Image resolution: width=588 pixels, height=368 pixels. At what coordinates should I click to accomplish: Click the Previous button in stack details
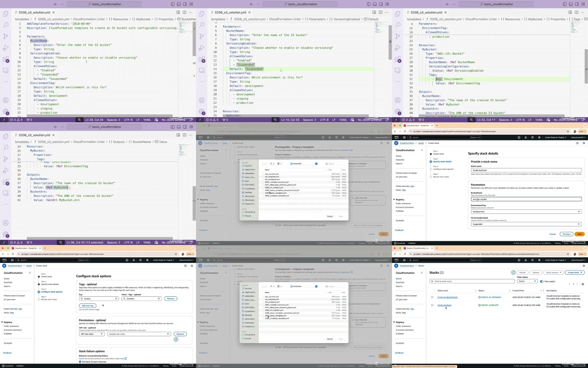pyautogui.click(x=566, y=234)
